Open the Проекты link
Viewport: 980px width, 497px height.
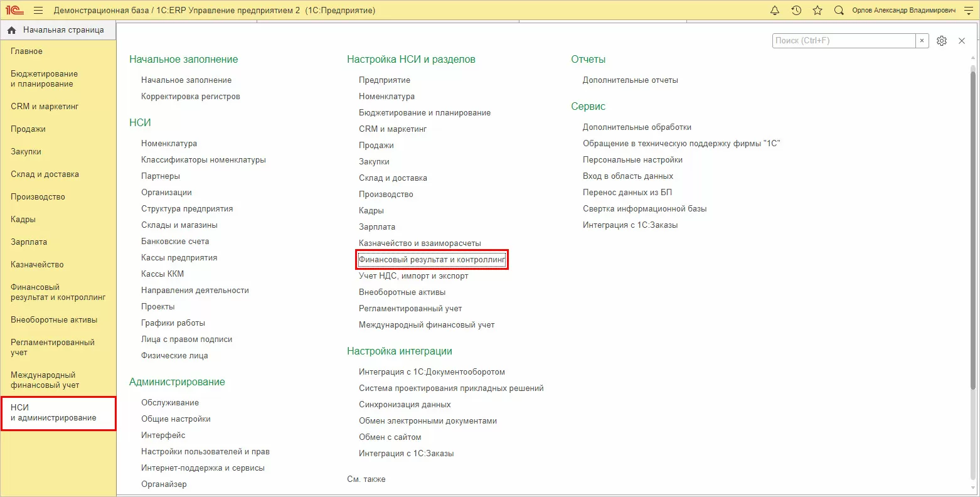click(x=158, y=307)
